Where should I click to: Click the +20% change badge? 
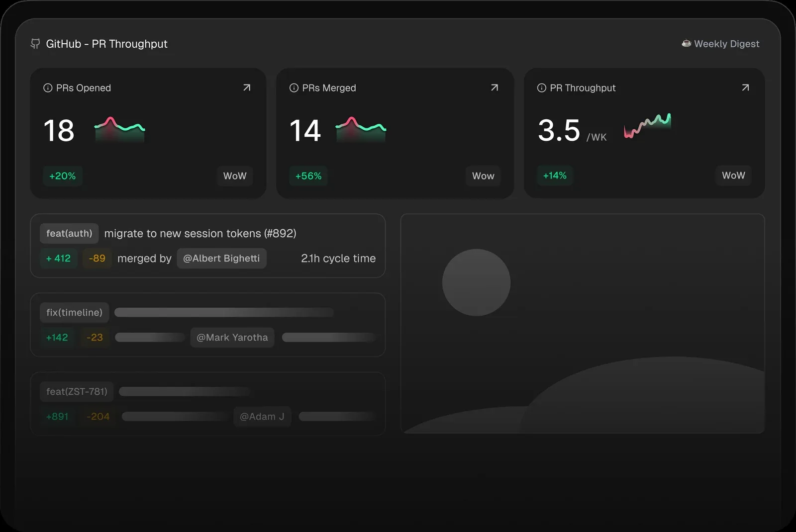[x=63, y=176]
